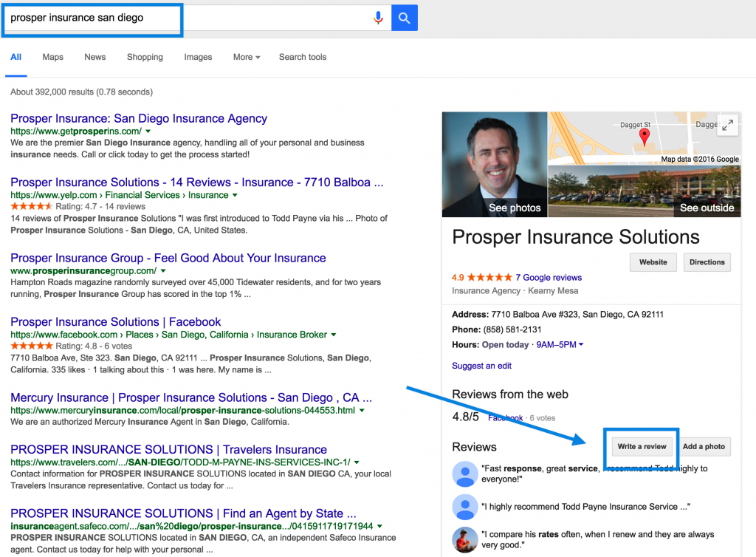This screenshot has width=756, height=557.
Task: Open the Yelp "14 Reviews" result link
Action: coord(197,182)
